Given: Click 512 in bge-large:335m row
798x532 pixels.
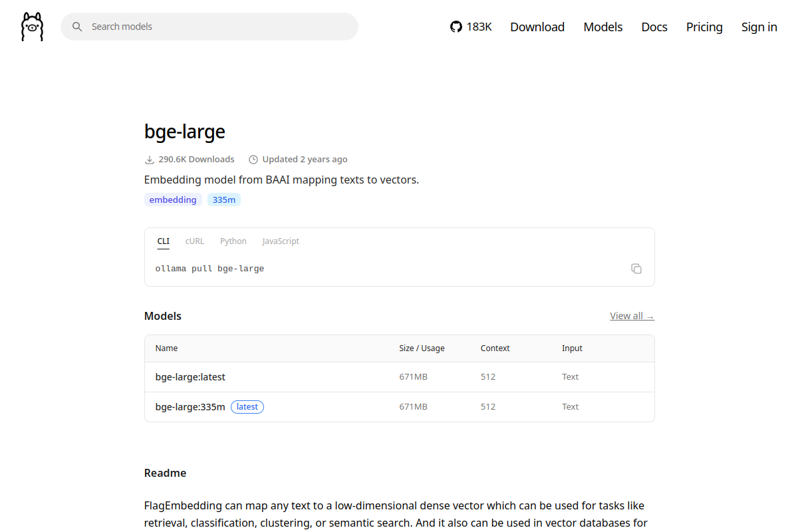Looking at the screenshot, I should pyautogui.click(x=488, y=407).
